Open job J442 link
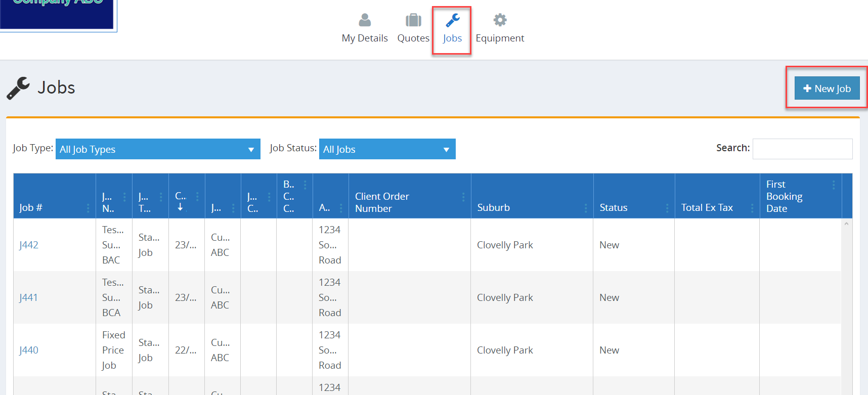 (x=29, y=245)
